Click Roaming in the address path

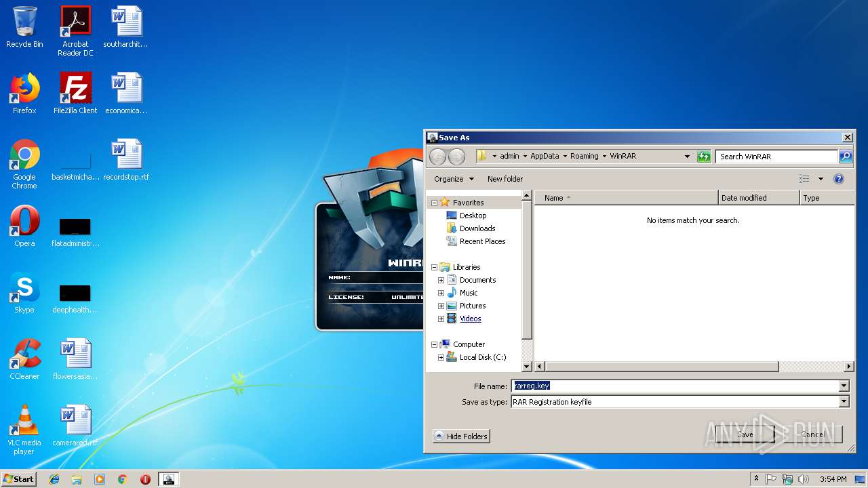[x=584, y=157]
